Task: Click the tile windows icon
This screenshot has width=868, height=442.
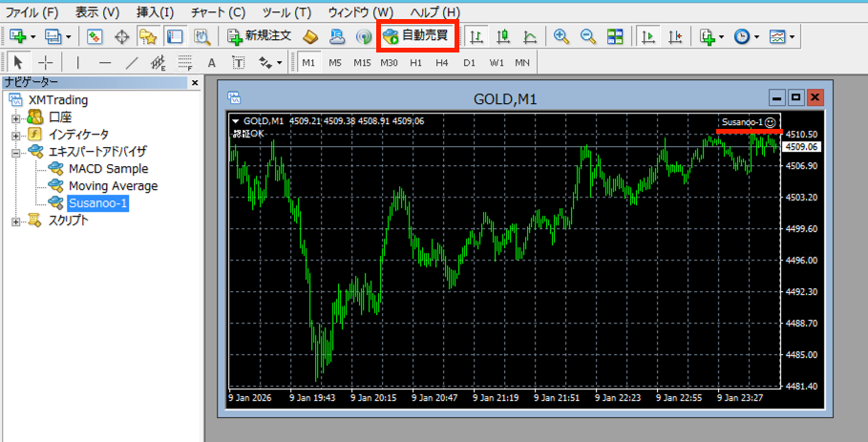Action: coord(615,37)
